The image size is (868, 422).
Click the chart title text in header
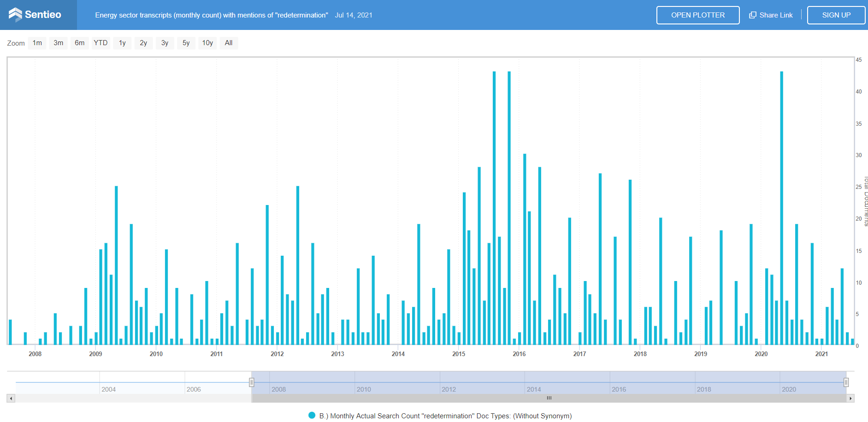click(212, 15)
